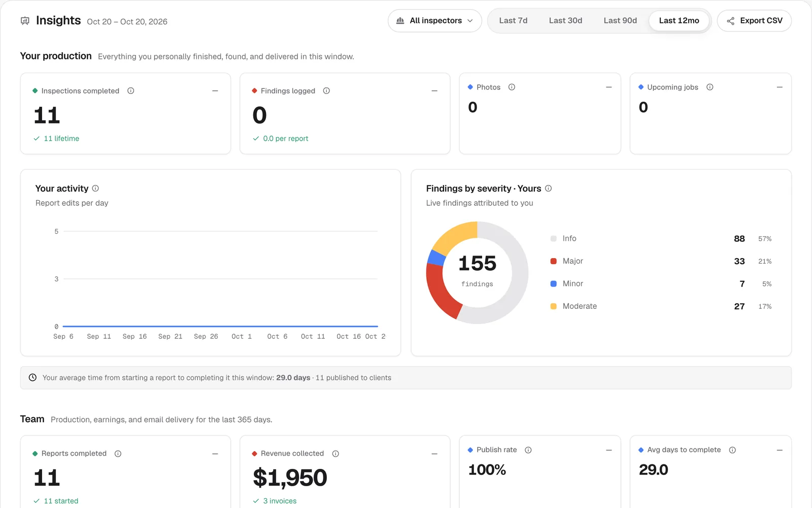Open the All inspectors dropdown

[435, 21]
